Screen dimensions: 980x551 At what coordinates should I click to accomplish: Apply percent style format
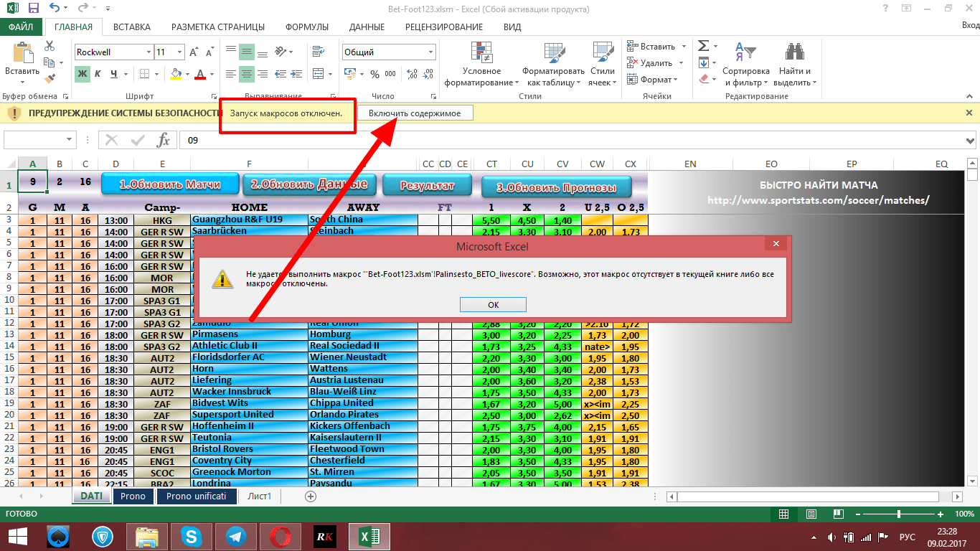(374, 74)
